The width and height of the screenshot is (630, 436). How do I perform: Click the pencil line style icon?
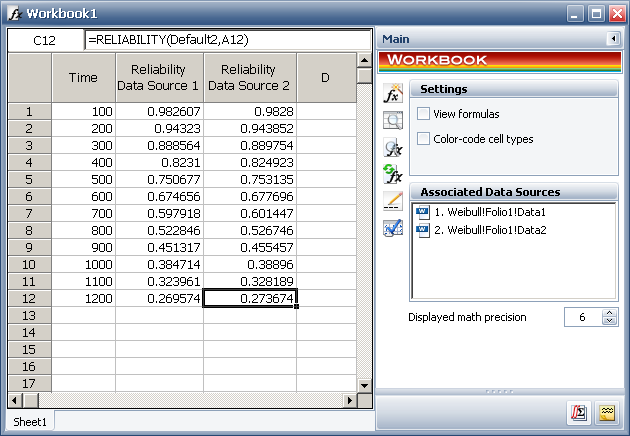tap(393, 201)
